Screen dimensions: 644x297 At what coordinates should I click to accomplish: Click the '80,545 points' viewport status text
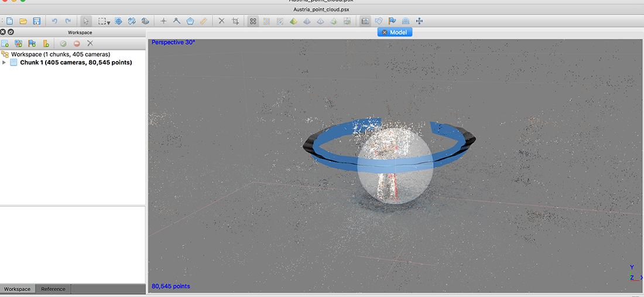pos(171,286)
